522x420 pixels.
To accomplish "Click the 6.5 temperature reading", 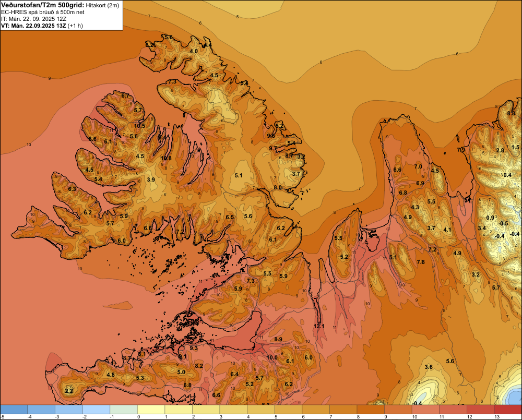I will pyautogui.click(x=230, y=218).
